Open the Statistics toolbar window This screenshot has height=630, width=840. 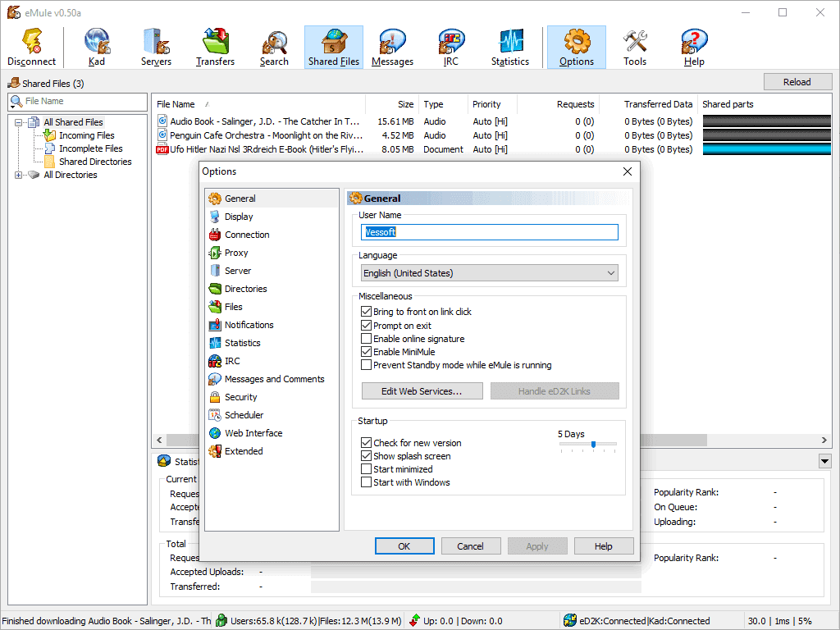510,47
